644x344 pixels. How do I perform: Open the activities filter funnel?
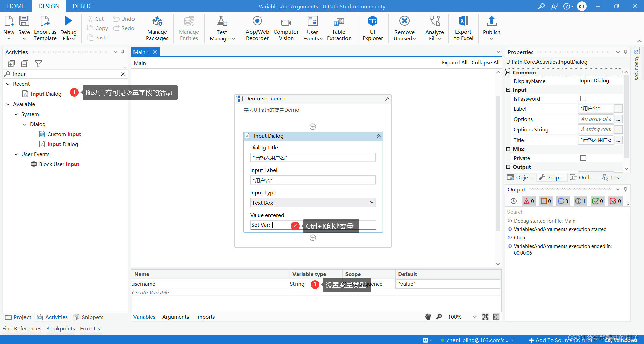point(38,64)
